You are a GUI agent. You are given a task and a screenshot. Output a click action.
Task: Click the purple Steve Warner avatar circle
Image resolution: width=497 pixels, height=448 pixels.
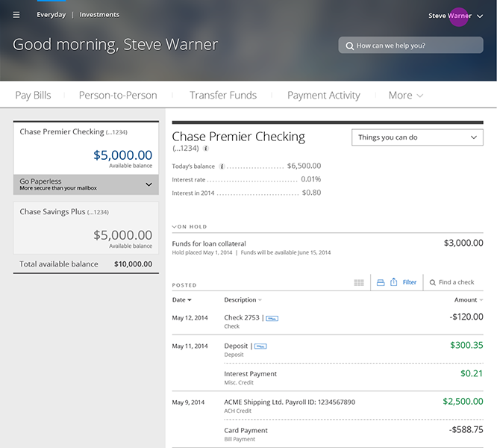tap(459, 17)
